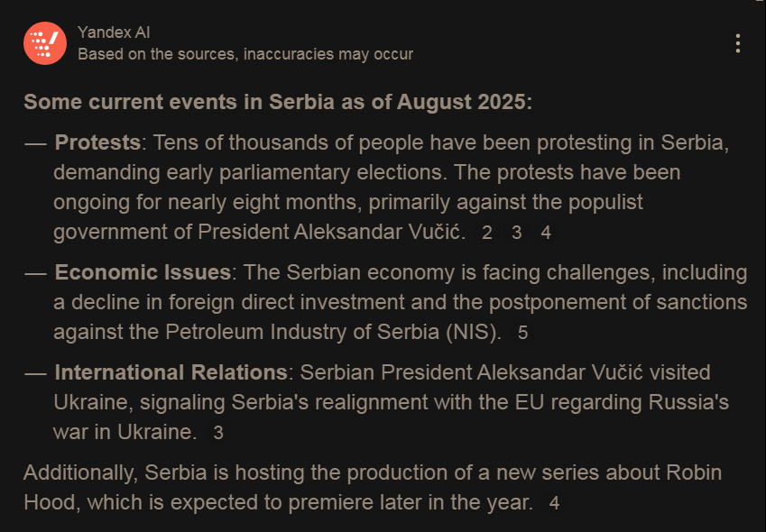Screen dimensions: 766x532
Task: Open source 3 citation after International Relations
Action: tap(217, 433)
